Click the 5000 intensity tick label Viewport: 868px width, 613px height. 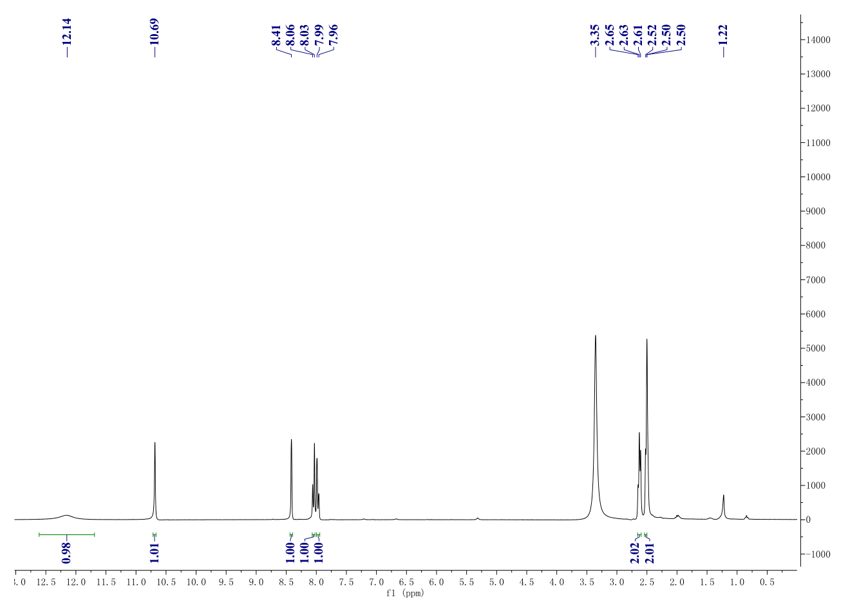coord(815,348)
